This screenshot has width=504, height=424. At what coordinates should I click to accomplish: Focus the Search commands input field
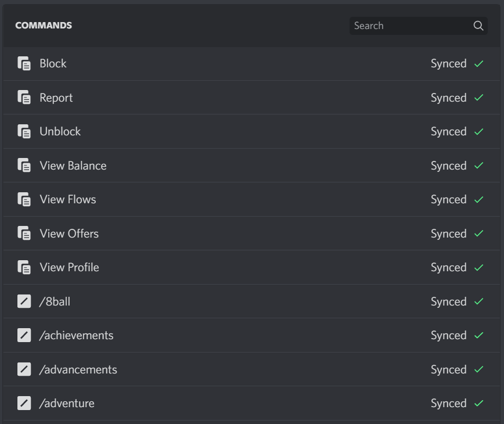pos(409,26)
